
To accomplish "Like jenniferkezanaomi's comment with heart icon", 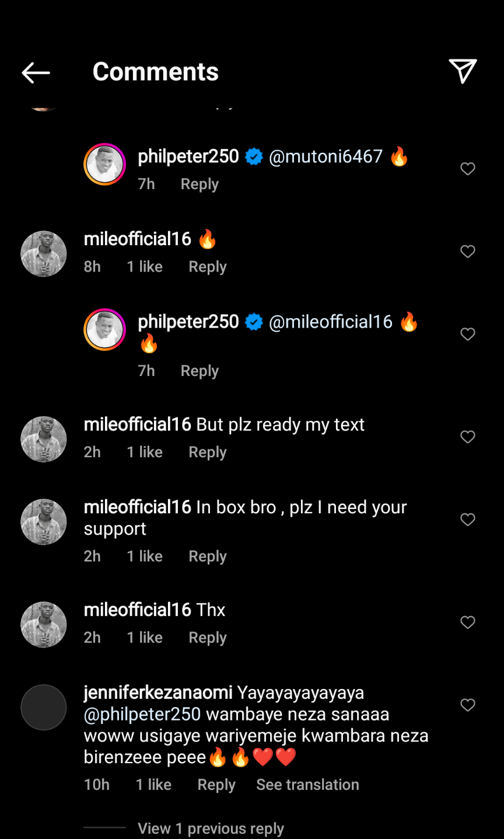I will (x=468, y=705).
